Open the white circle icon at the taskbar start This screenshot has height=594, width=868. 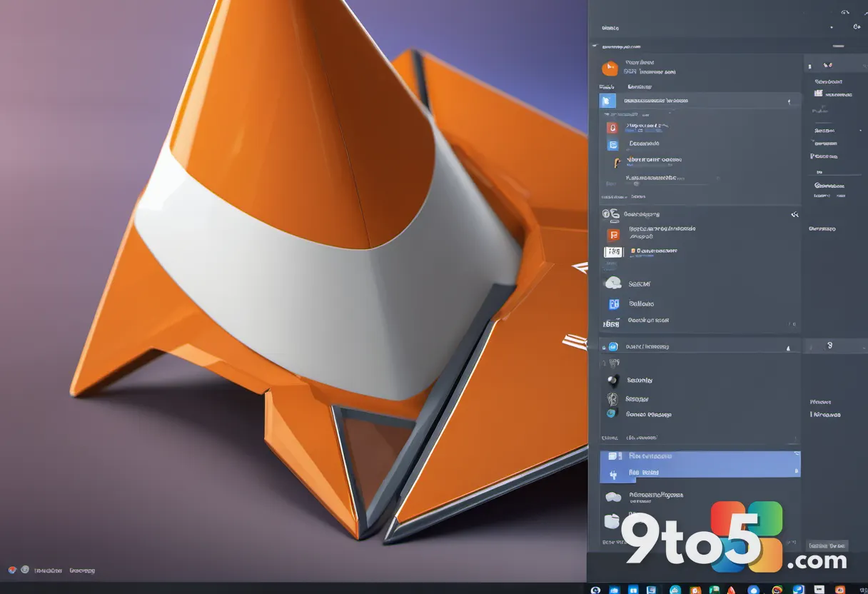tap(595, 590)
